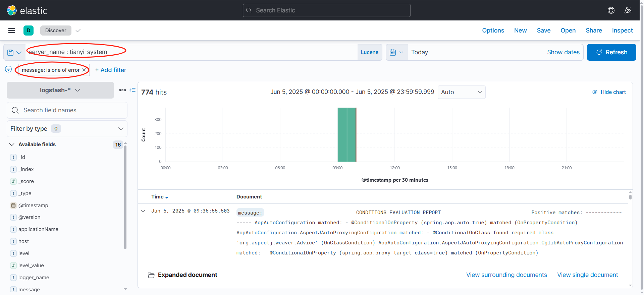Click Share in the top menu
Viewport: 644px width, 295px height.
coord(594,31)
